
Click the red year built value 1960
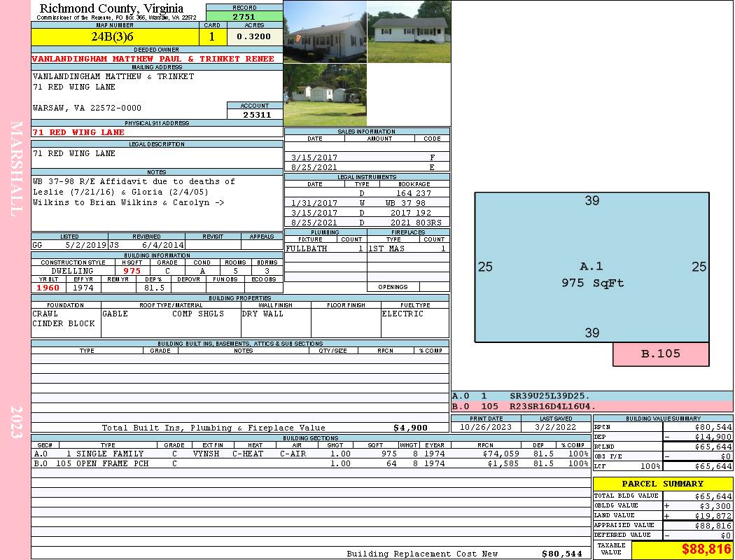tap(48, 288)
